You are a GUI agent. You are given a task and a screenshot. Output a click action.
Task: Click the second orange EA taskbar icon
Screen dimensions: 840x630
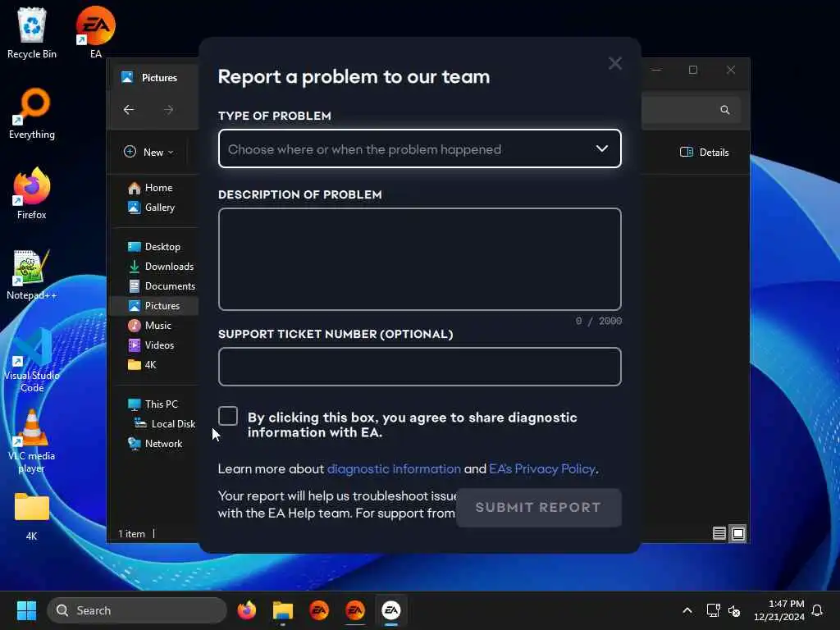[x=354, y=610]
